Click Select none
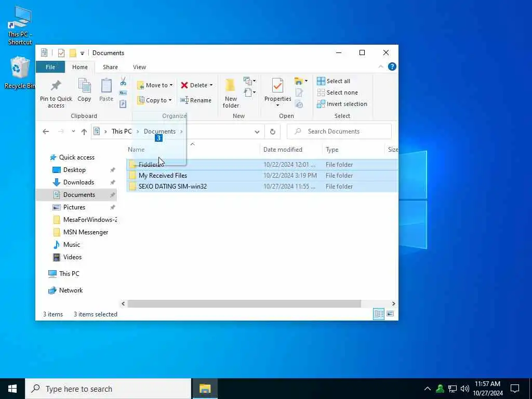532x399 pixels. click(x=337, y=92)
